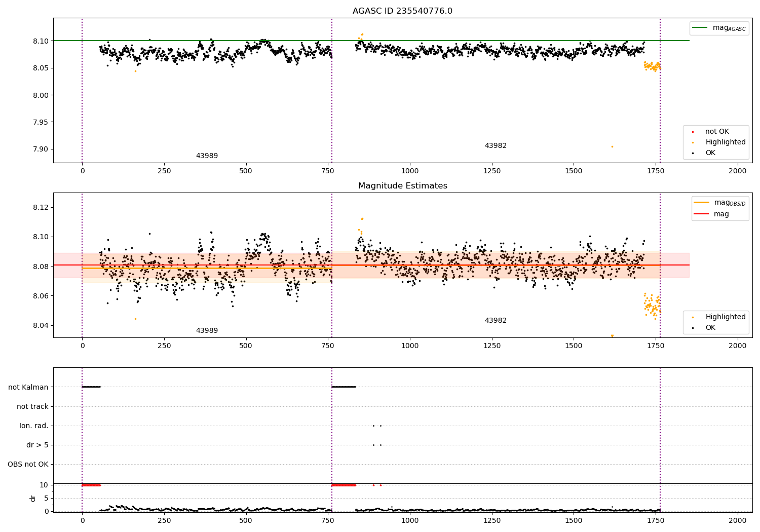Image resolution: width=760 pixels, height=532 pixels.
Task: Click 'OK' legend entry in Magnitude Estimates plot
Action: [710, 328]
